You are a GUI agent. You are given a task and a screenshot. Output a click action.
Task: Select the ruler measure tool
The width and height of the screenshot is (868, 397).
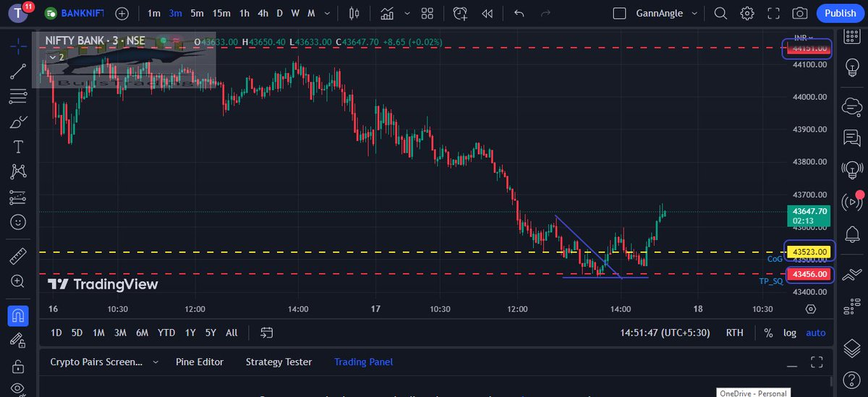[x=19, y=257]
